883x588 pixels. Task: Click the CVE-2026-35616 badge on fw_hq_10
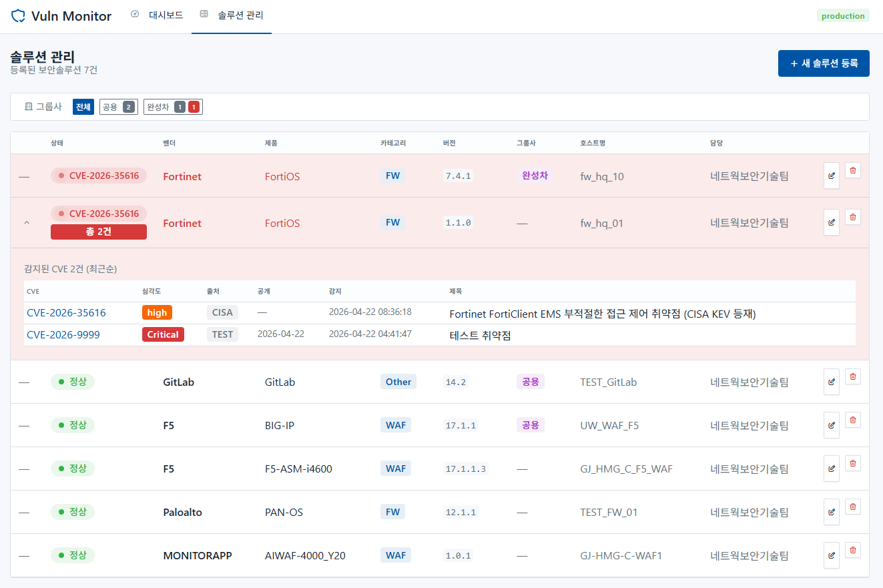coord(99,176)
